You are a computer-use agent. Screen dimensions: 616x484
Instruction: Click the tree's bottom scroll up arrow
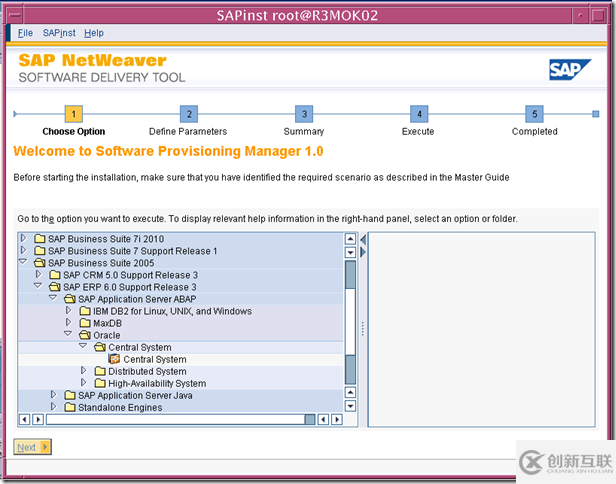tap(350, 392)
